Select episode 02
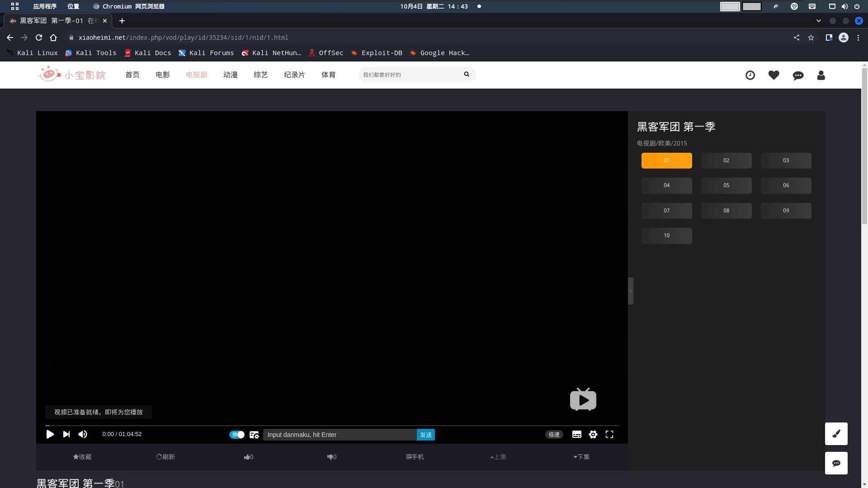The width and height of the screenshot is (868, 488). click(726, 160)
